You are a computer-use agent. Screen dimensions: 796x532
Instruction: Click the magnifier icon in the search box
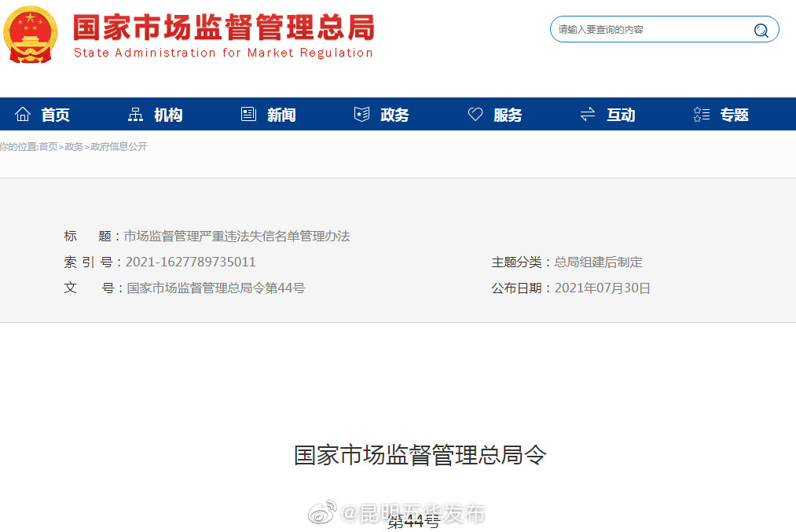[760, 30]
